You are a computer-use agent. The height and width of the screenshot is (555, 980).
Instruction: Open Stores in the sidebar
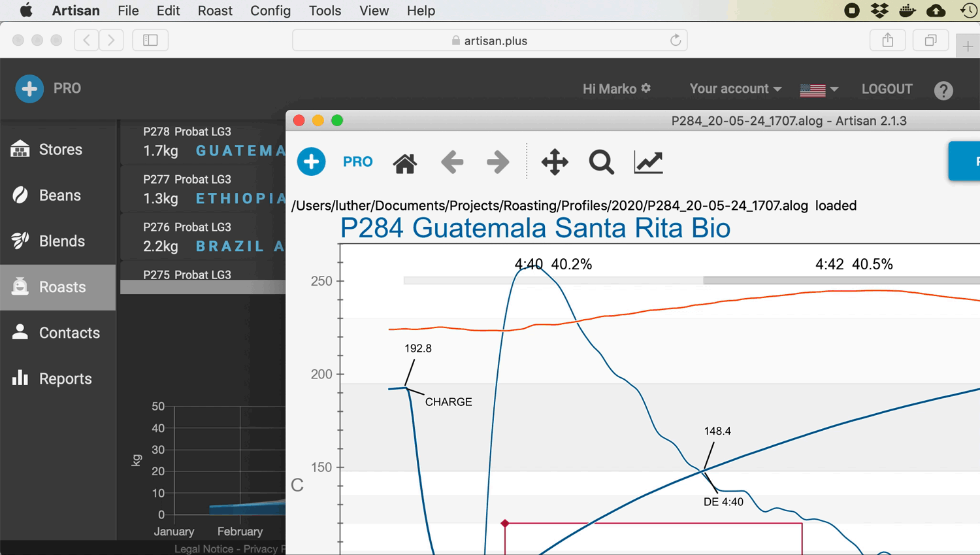(x=58, y=149)
